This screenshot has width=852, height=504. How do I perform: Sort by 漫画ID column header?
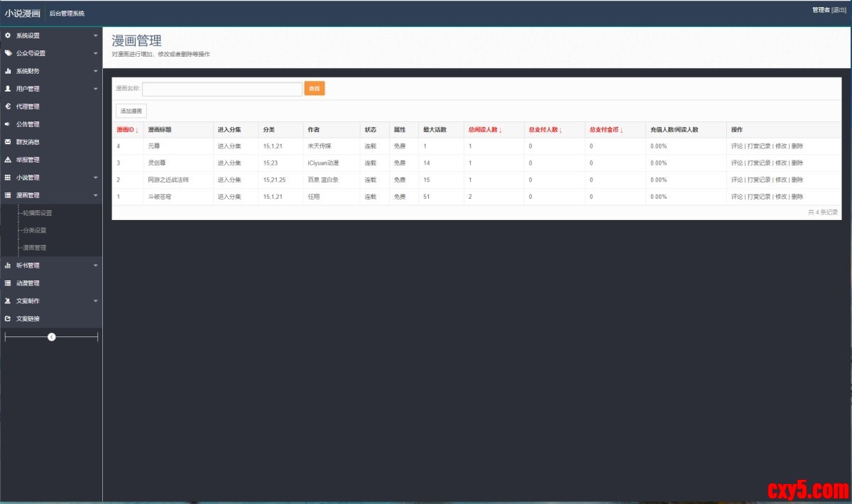127,130
